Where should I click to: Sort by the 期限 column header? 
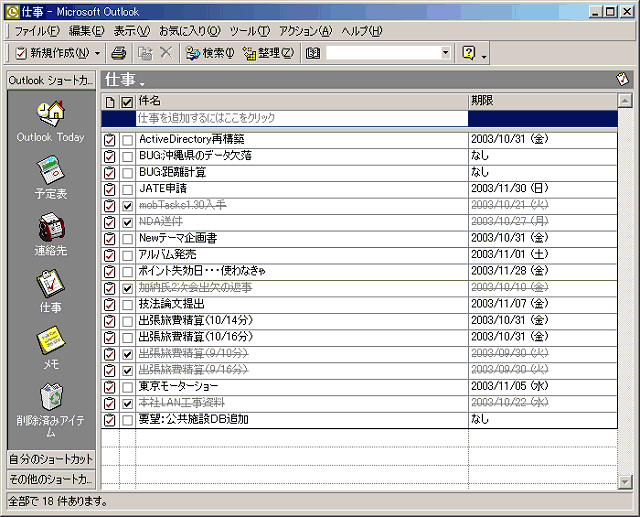pyautogui.click(x=543, y=101)
